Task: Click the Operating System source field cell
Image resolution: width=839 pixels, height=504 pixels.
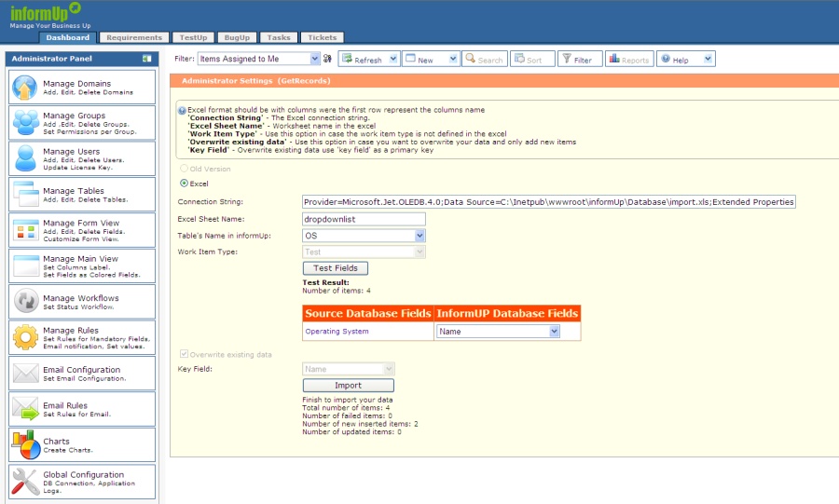Action: [368, 332]
